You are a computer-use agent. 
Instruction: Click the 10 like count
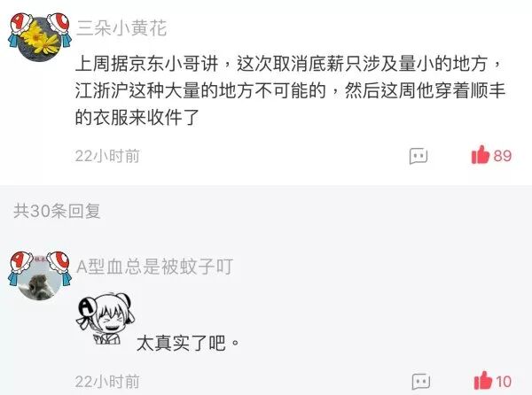click(x=504, y=382)
